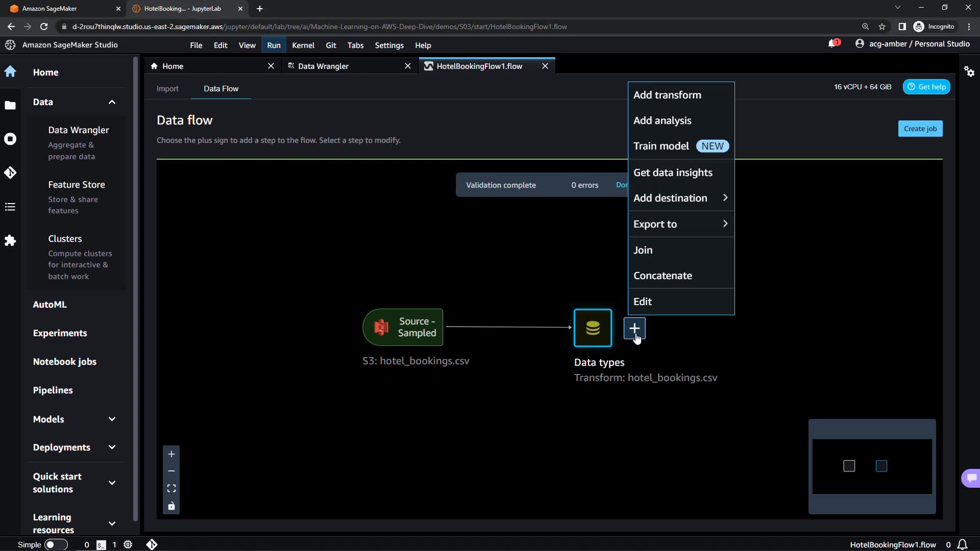Select Add transform from context menu
Image resolution: width=980 pixels, height=551 pixels.
667,95
